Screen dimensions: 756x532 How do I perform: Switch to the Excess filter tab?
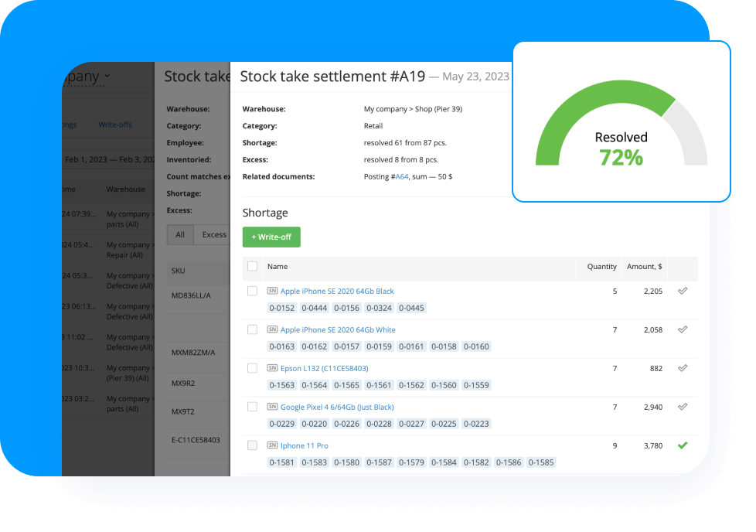(213, 235)
